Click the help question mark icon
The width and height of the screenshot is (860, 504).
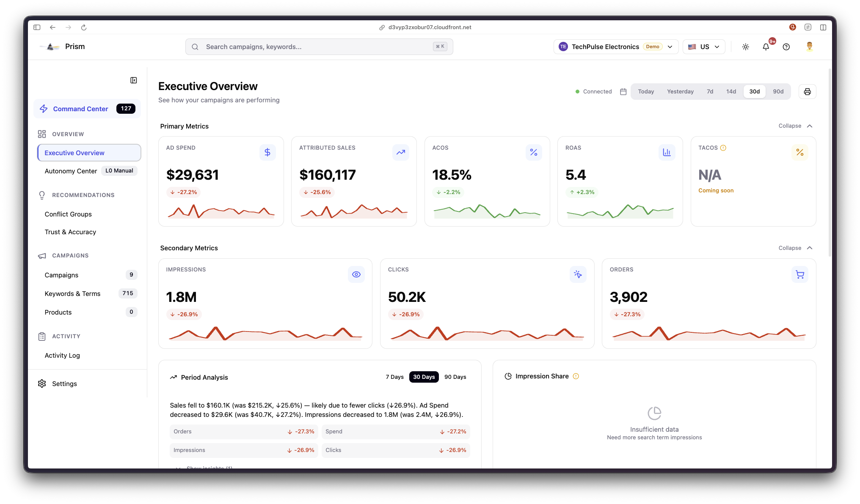pyautogui.click(x=786, y=47)
